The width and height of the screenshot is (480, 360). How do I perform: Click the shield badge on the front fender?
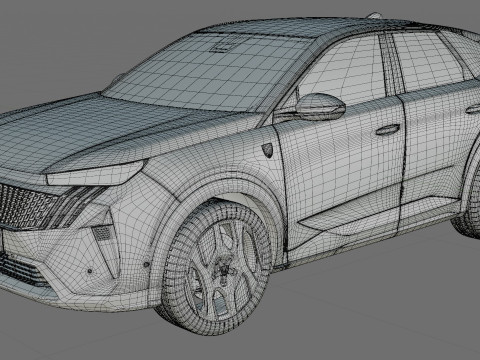point(268,150)
